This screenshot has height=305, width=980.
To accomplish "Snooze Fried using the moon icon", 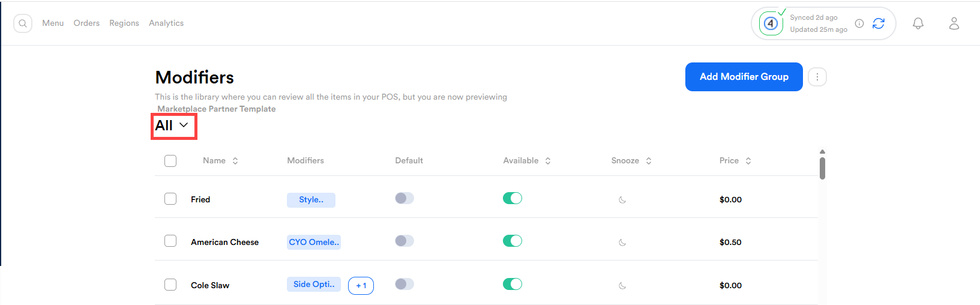I will point(622,200).
